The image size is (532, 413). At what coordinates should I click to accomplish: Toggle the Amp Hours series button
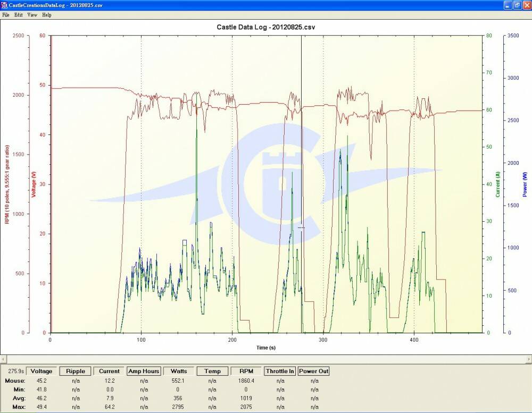(x=144, y=371)
